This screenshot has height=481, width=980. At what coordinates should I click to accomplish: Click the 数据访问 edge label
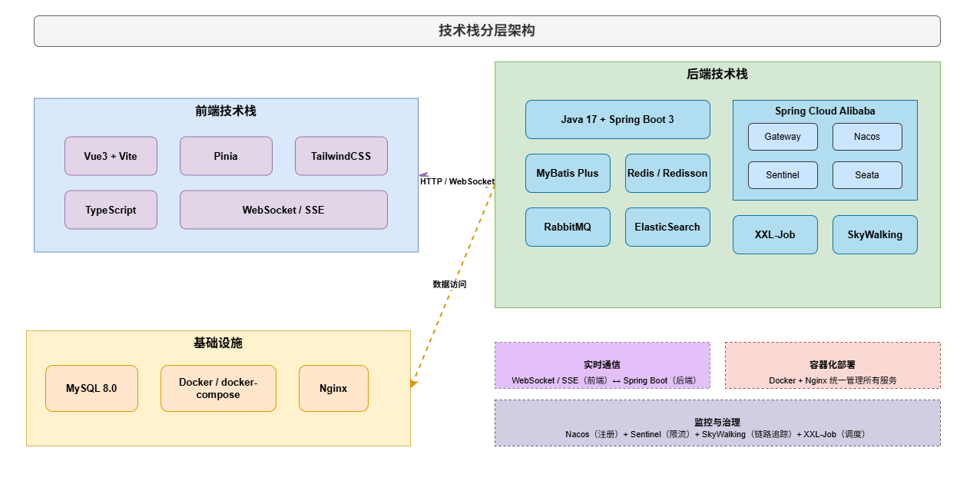tap(449, 284)
